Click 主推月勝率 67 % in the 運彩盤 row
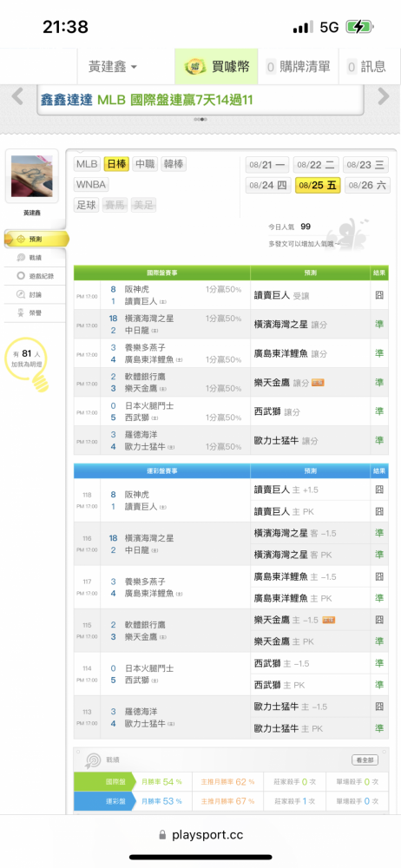401x868 pixels. pyautogui.click(x=227, y=801)
